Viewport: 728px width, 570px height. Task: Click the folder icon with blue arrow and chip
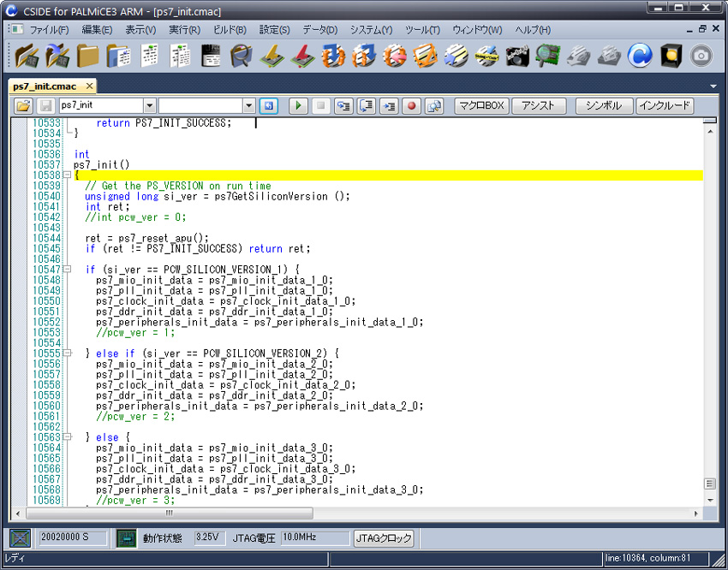point(57,56)
